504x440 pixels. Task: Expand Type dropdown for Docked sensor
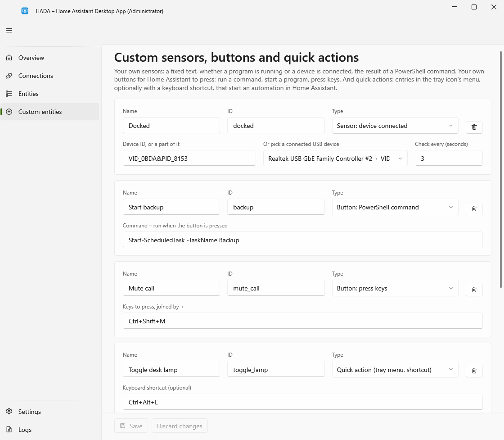tap(395, 126)
